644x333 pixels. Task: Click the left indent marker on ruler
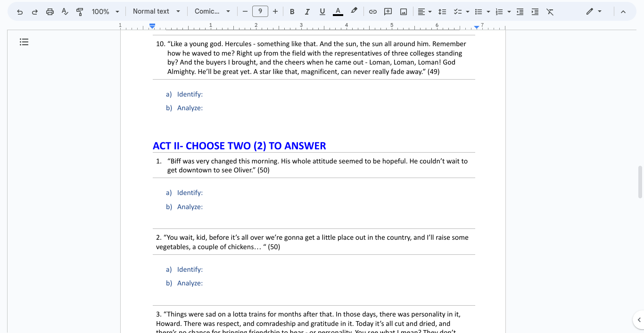coord(152,27)
